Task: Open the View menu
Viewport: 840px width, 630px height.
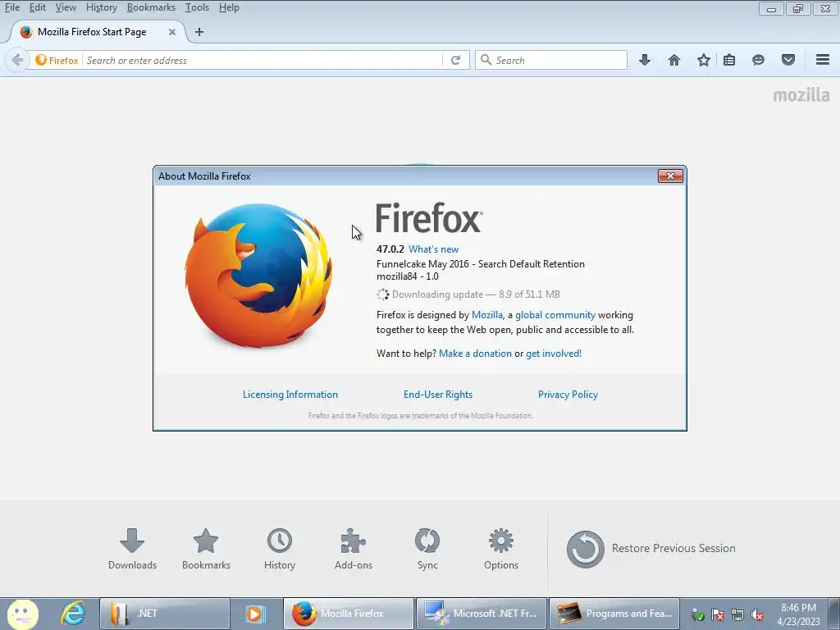Action: click(66, 7)
